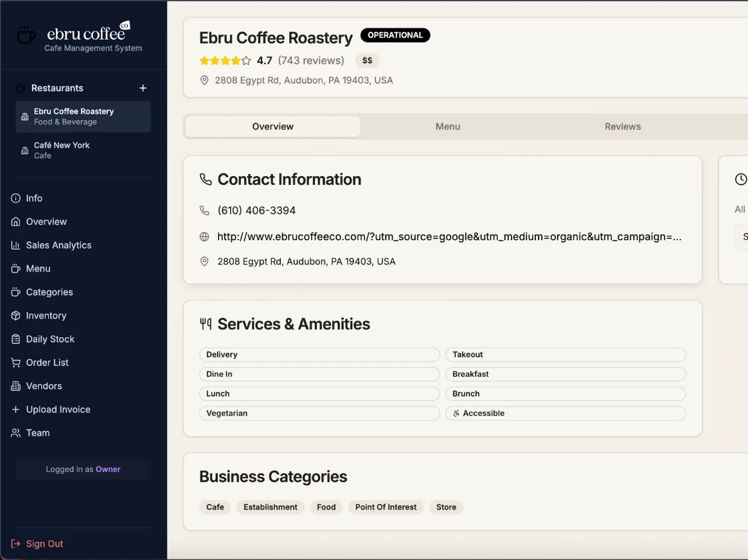Select the Overview tab
Image resolution: width=748 pixels, height=560 pixels.
pyautogui.click(x=272, y=127)
